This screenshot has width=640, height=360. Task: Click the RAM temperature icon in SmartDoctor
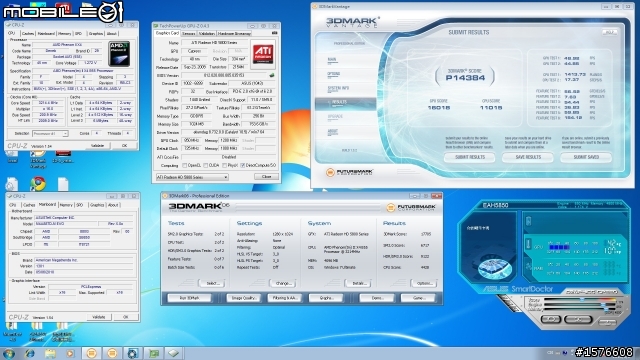coord(528,267)
